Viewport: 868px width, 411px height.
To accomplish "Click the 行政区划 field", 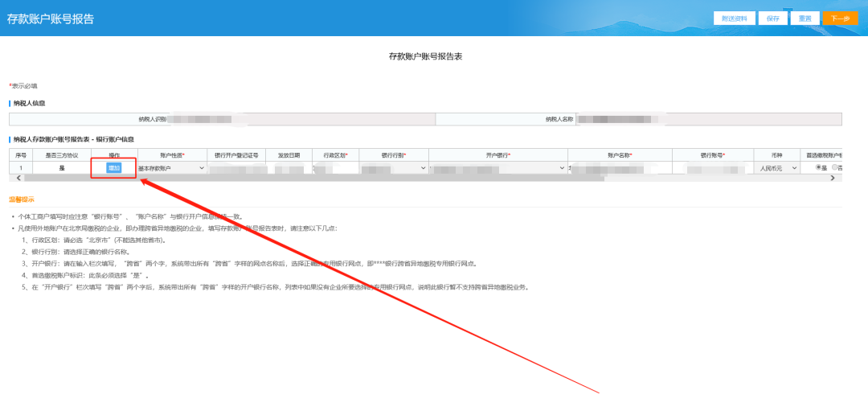I will point(335,168).
